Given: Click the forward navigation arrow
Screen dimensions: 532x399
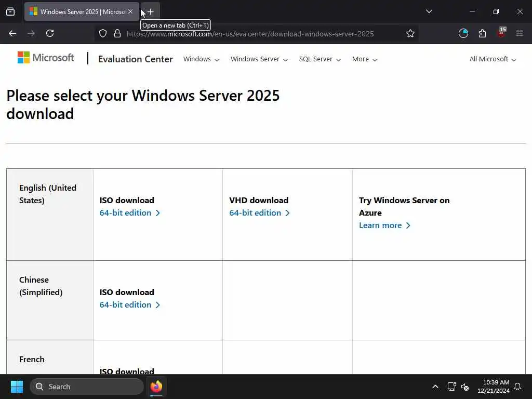Looking at the screenshot, I should (31, 33).
